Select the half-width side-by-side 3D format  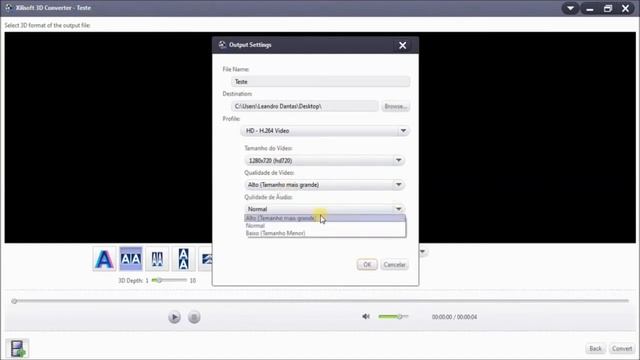tap(157, 259)
